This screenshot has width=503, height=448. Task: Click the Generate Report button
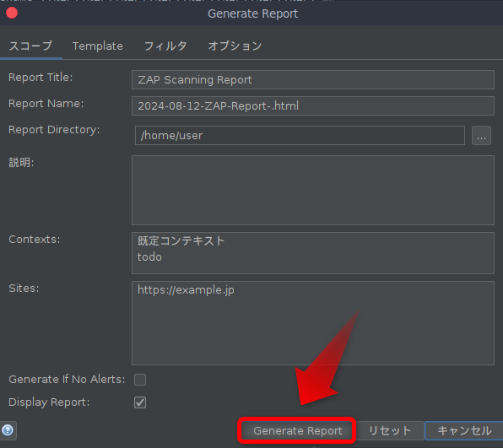(297, 430)
